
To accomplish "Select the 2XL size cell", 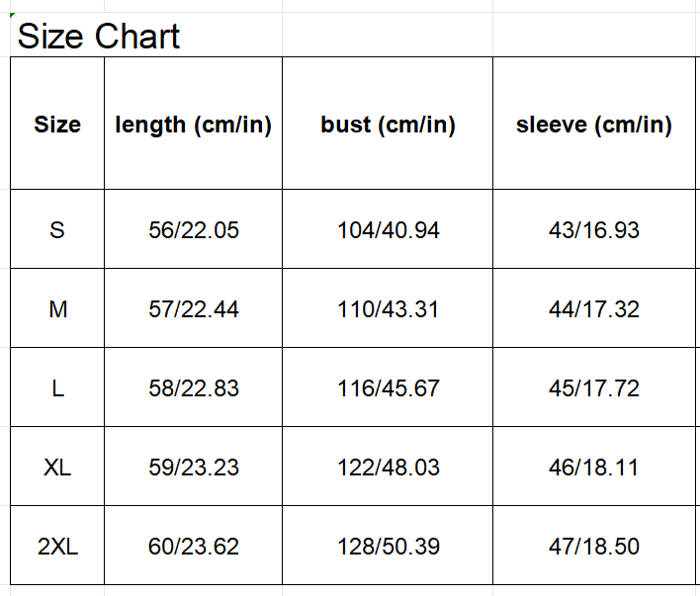I will click(57, 547).
